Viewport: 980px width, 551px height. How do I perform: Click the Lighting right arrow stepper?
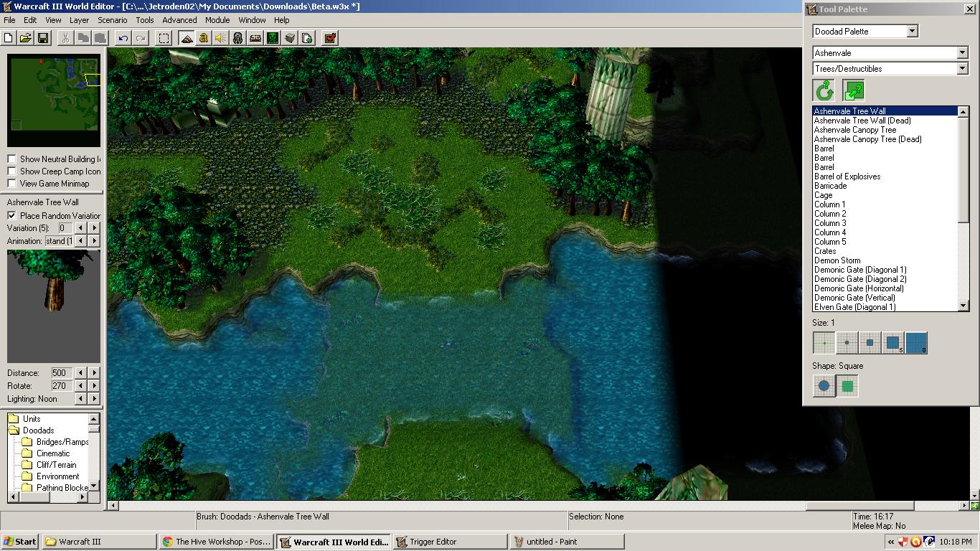(x=94, y=399)
